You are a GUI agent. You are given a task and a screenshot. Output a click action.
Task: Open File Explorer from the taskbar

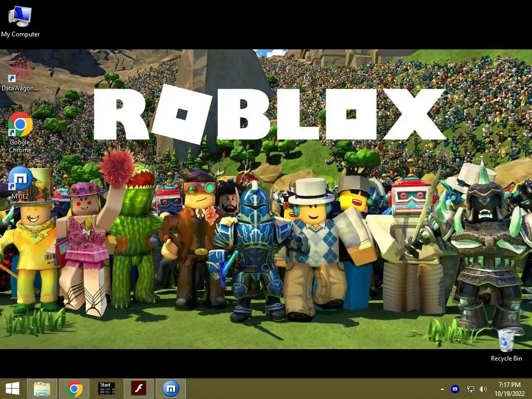(x=42, y=389)
